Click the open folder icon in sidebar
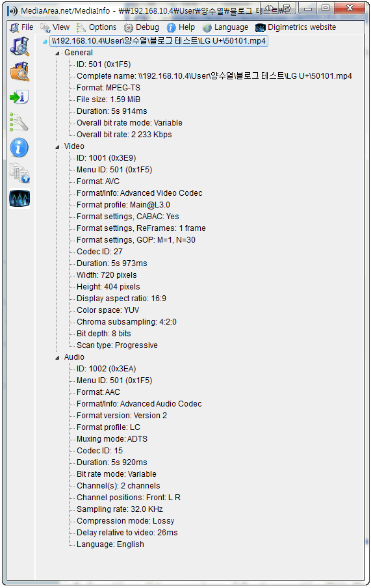 coord(20,72)
